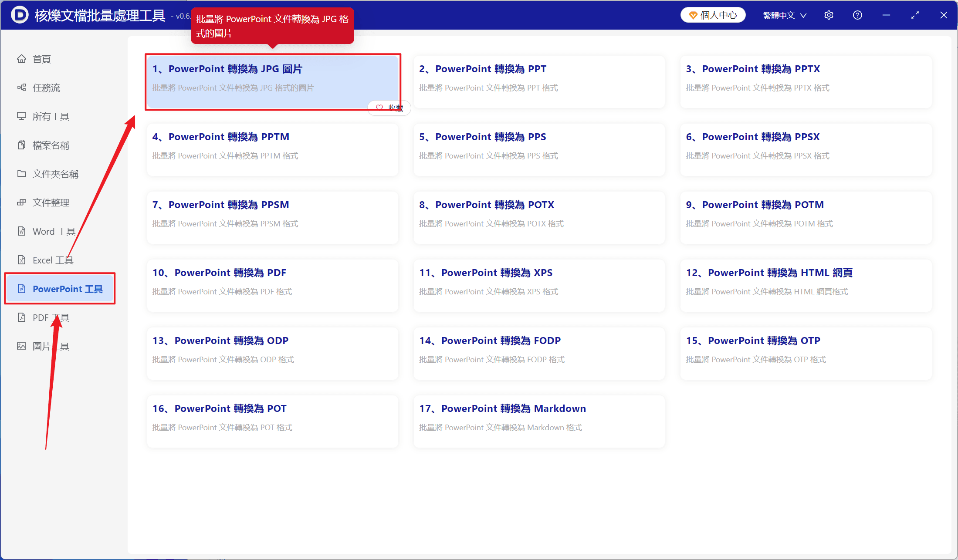
Task: Expand the 繁體中文 language dropdown
Action: 785,15
